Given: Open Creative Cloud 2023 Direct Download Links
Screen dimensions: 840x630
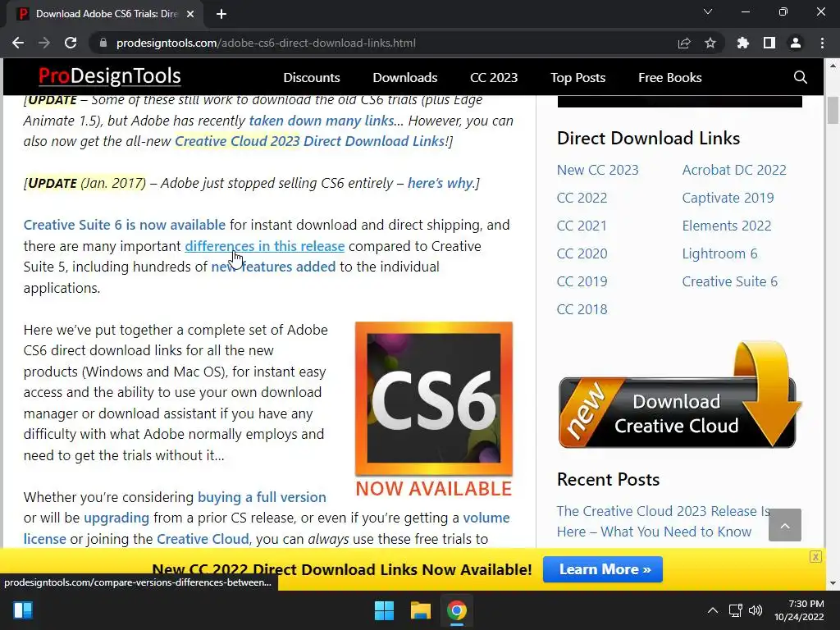Looking at the screenshot, I should (x=309, y=141).
